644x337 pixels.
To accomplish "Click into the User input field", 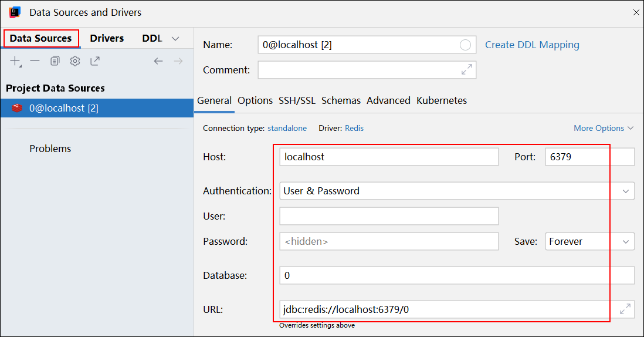I will pos(389,216).
